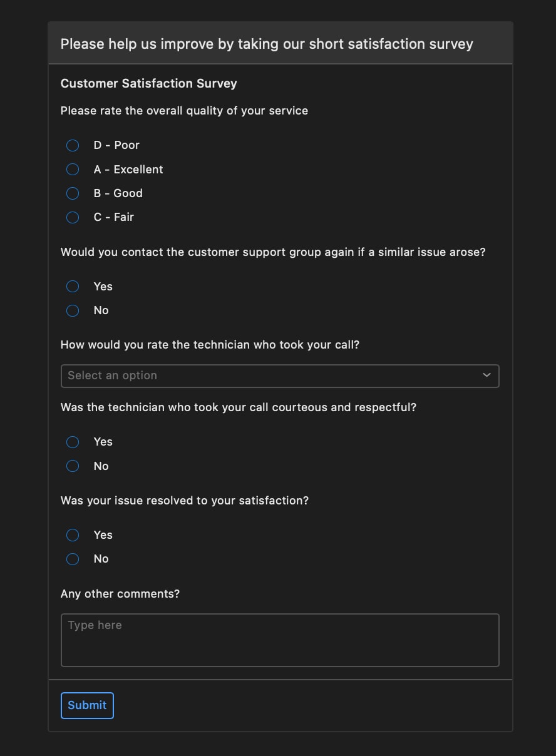Open the technician rating dropdown
The width and height of the screenshot is (556, 756).
[x=280, y=375]
